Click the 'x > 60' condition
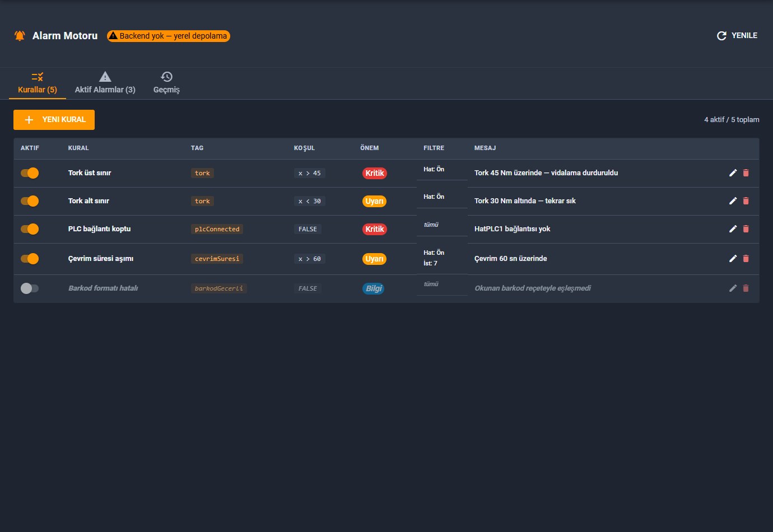The height and width of the screenshot is (532, 773). [310, 259]
